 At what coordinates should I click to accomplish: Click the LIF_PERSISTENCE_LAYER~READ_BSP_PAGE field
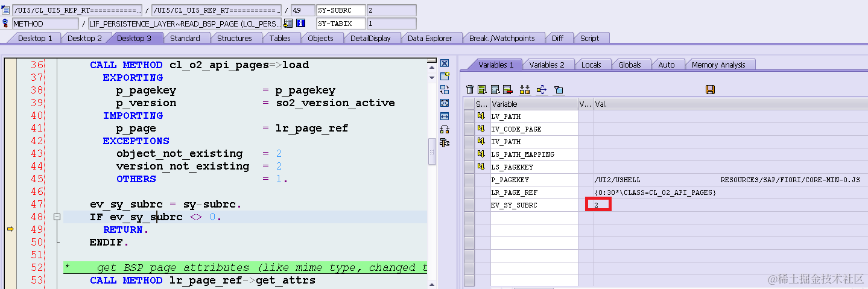point(184,24)
